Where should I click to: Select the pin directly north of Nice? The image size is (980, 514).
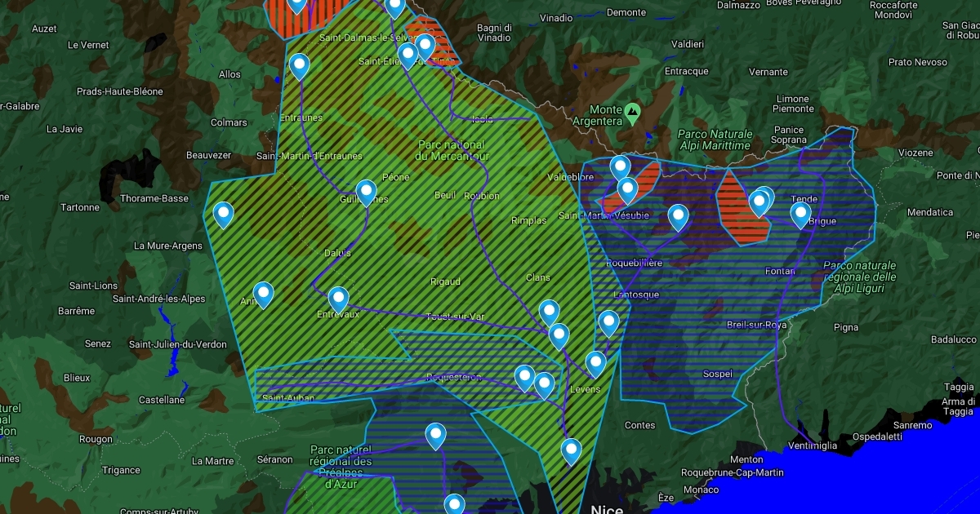tap(571, 450)
